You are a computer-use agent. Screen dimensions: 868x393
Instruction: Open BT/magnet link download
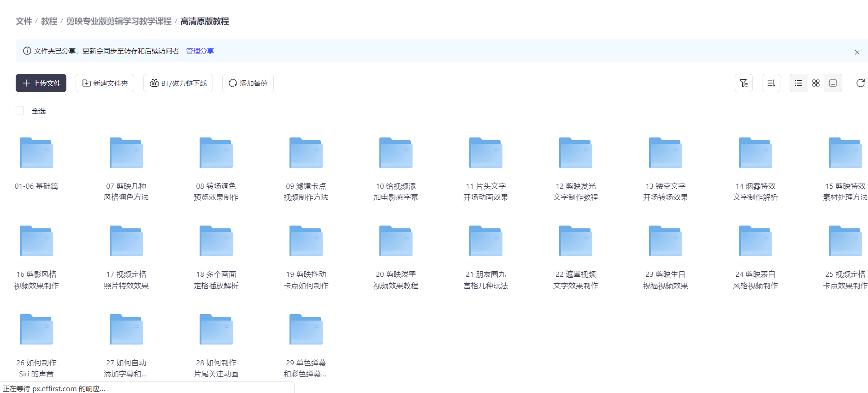click(178, 83)
